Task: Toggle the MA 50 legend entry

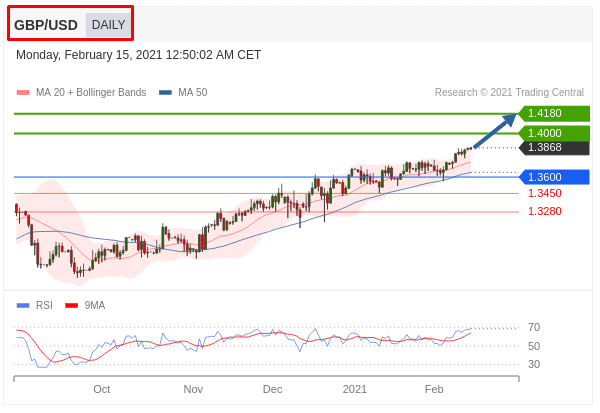Action: tap(183, 93)
